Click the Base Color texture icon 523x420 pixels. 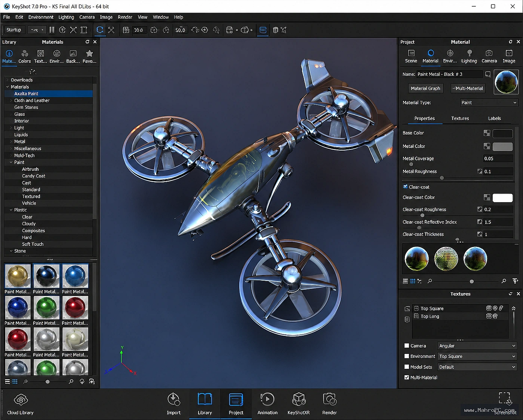pos(487,133)
